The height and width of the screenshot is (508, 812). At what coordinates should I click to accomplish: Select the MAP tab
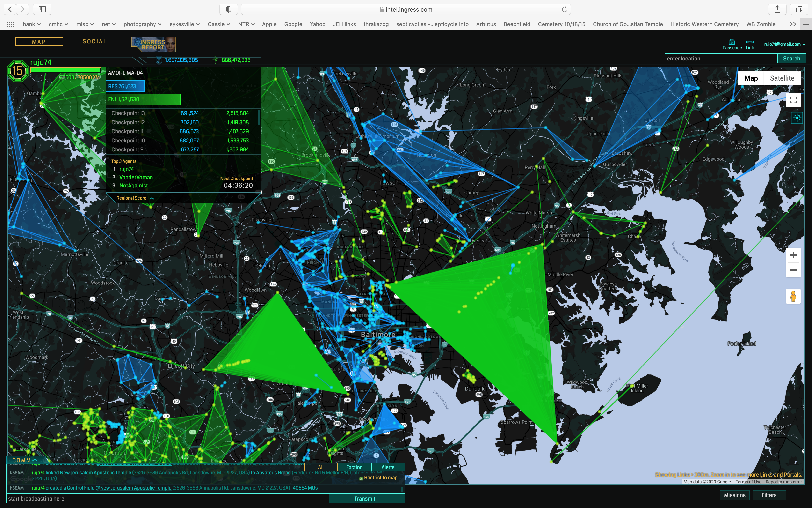point(39,42)
